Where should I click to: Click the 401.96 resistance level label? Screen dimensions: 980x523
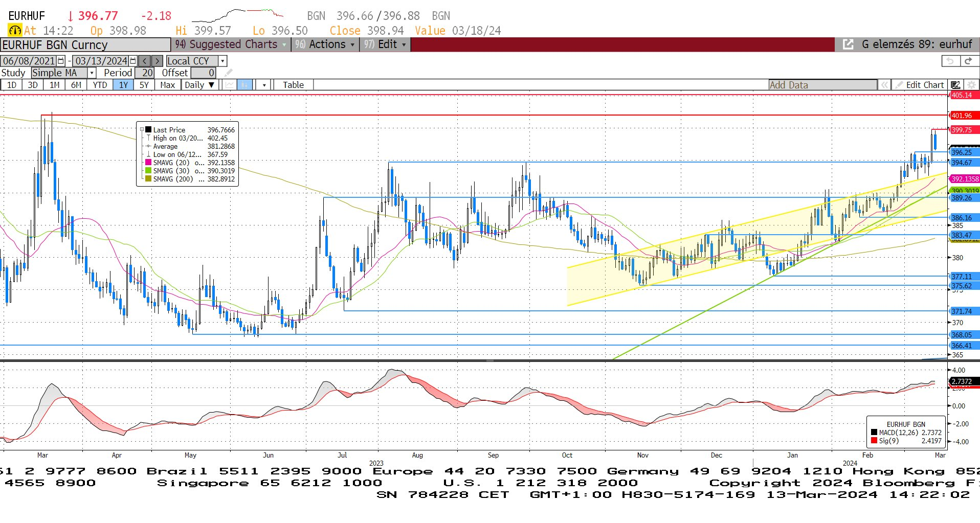[964, 116]
